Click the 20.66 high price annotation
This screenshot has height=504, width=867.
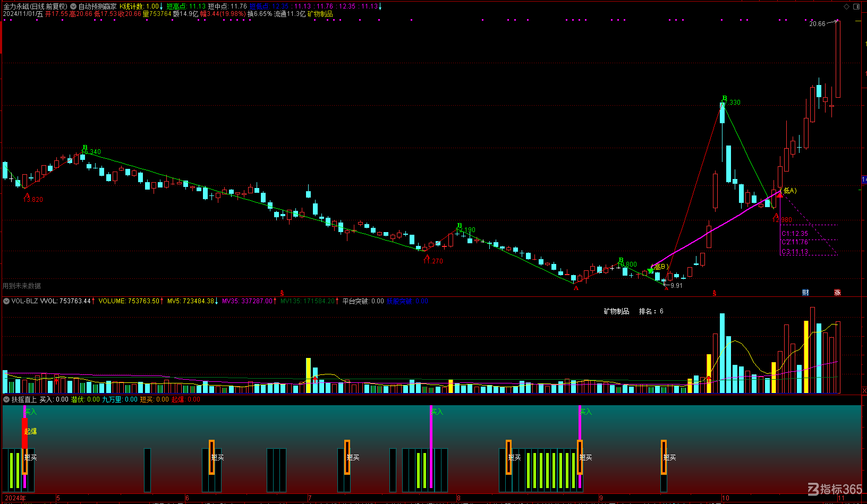tap(817, 24)
